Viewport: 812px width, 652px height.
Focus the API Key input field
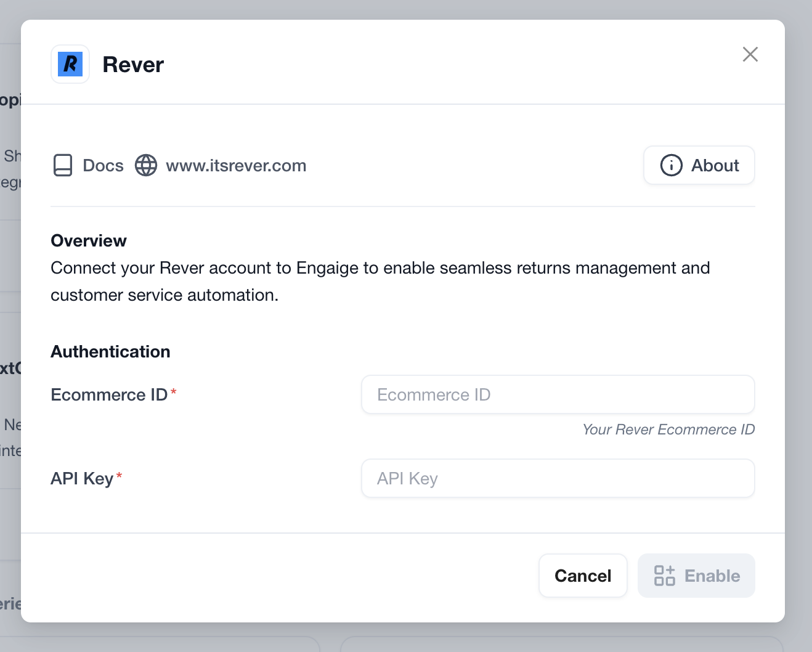558,478
